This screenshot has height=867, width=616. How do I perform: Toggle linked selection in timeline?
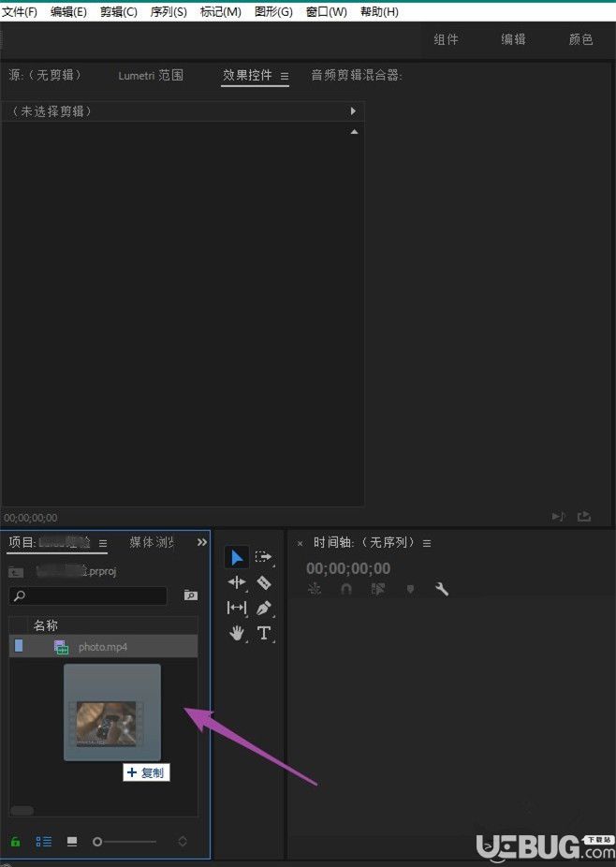[377, 590]
